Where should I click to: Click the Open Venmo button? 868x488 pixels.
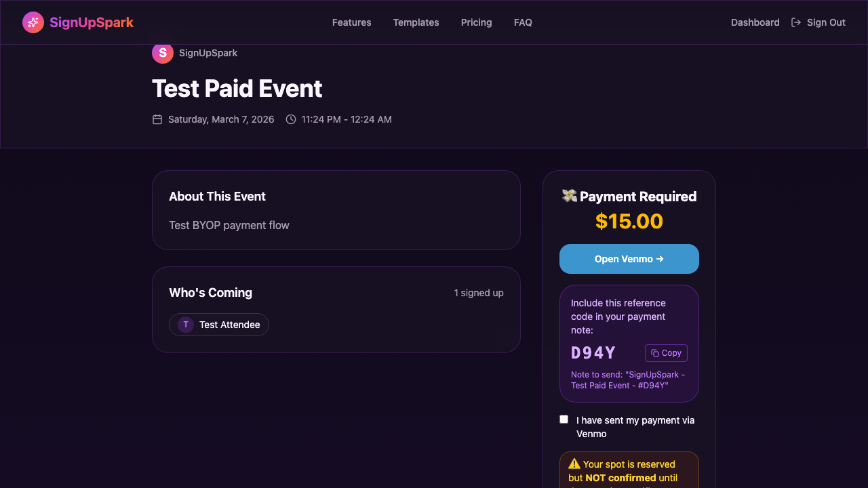[629, 259]
